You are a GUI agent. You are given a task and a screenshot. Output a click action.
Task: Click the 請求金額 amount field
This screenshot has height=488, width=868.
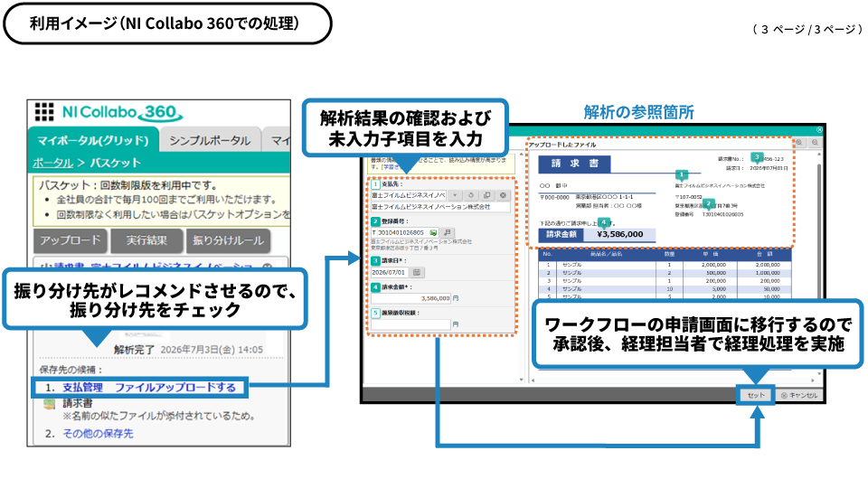(410, 298)
